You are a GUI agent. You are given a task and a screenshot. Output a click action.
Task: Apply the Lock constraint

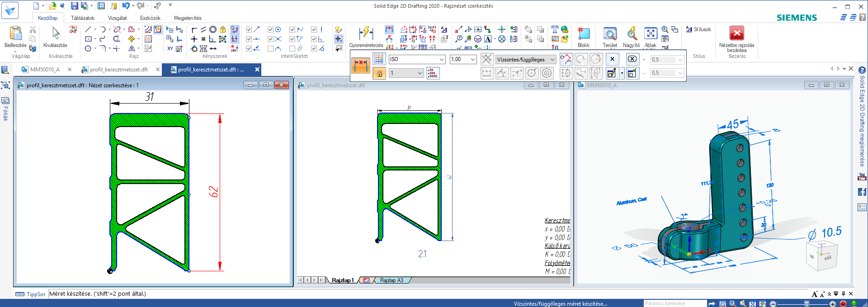pos(222,29)
